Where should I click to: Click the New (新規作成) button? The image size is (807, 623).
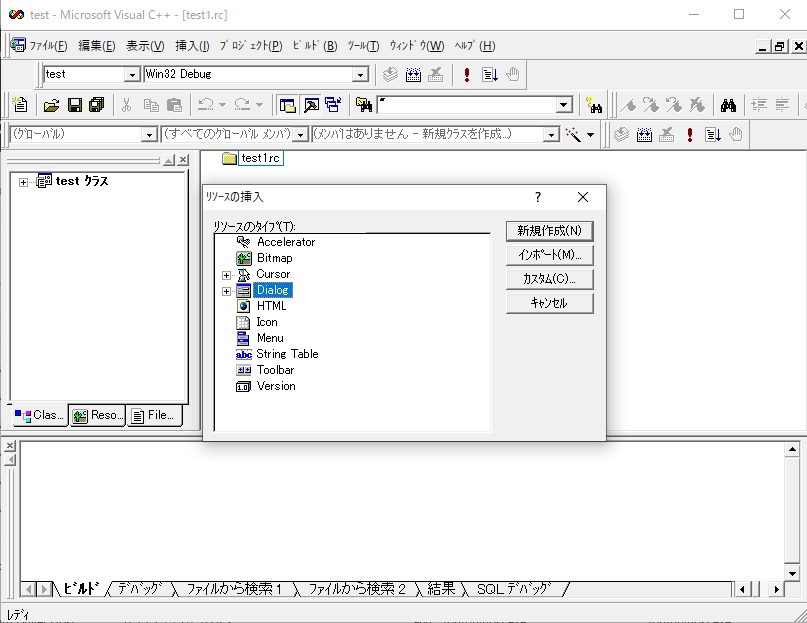(x=550, y=231)
